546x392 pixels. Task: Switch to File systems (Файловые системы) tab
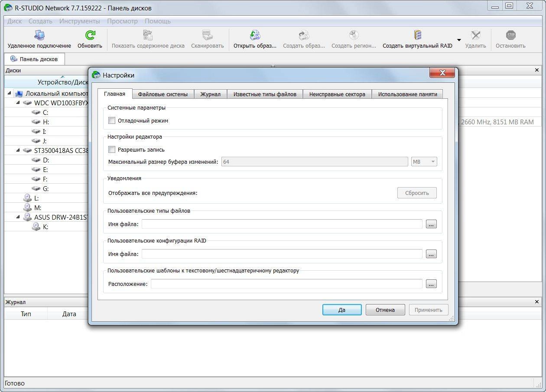(x=162, y=94)
